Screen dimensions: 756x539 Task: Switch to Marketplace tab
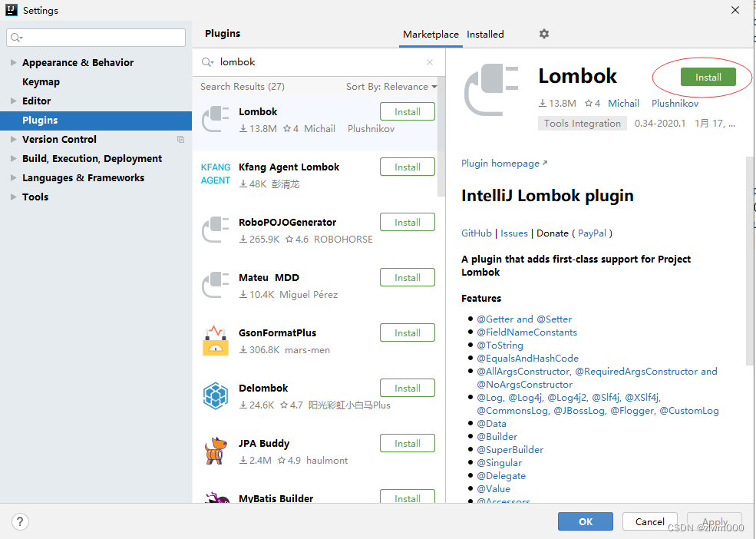pyautogui.click(x=431, y=35)
